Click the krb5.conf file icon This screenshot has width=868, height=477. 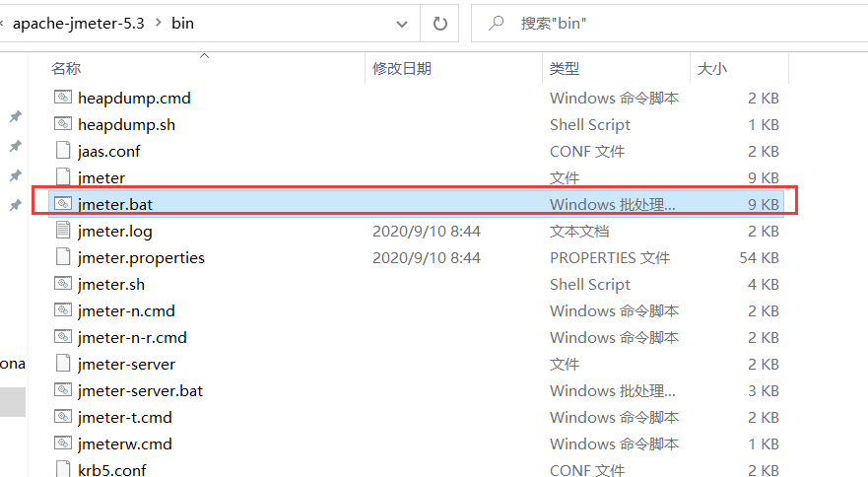[x=63, y=469]
